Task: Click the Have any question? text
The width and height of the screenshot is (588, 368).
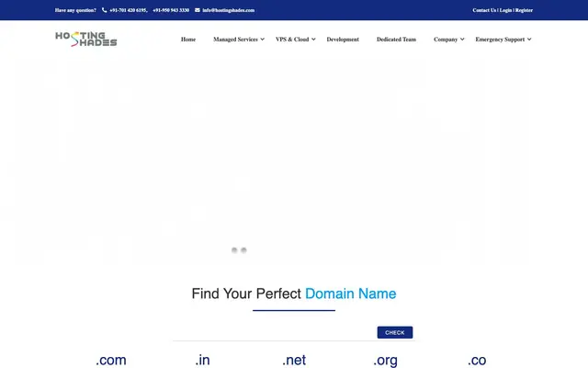Action: (x=75, y=10)
